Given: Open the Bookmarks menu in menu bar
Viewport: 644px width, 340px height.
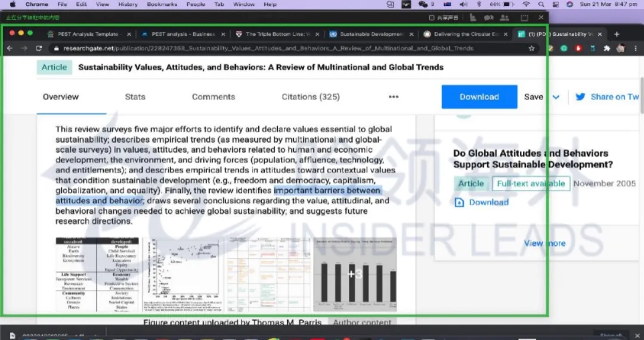Looking at the screenshot, I should (162, 4).
